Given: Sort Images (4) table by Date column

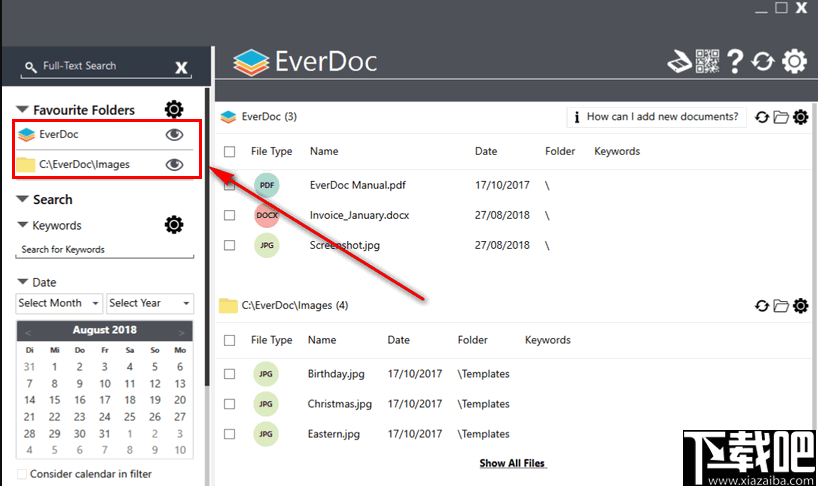Looking at the screenshot, I should click(399, 340).
